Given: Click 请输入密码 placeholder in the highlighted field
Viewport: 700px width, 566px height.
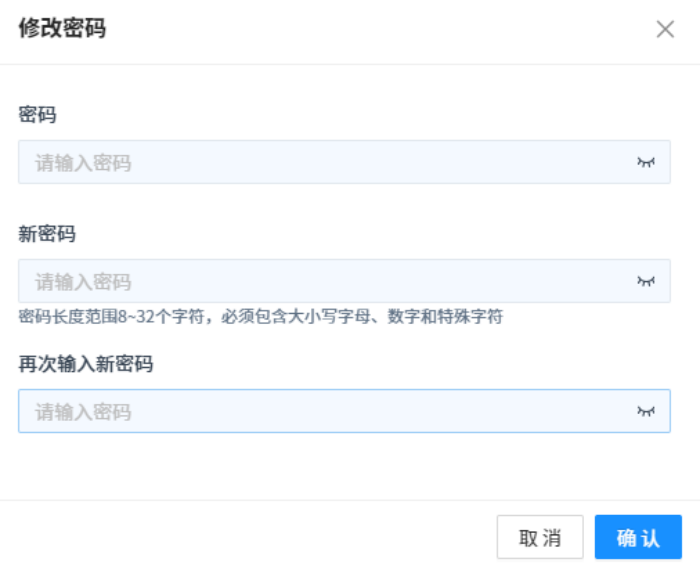Looking at the screenshot, I should click(84, 412).
